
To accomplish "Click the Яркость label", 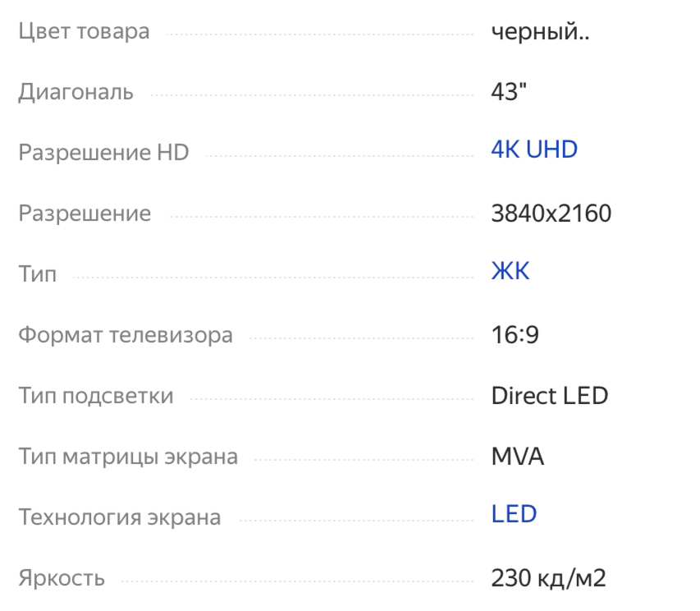I will tap(62, 578).
